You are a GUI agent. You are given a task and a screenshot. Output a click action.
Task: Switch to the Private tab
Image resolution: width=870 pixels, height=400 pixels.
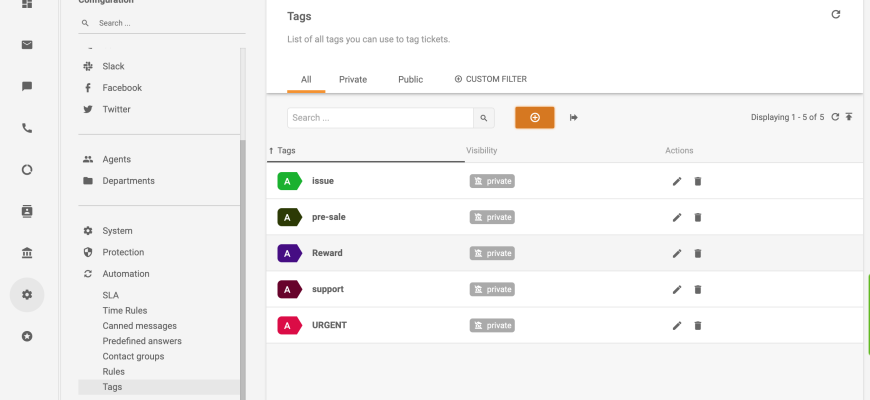[x=352, y=79]
